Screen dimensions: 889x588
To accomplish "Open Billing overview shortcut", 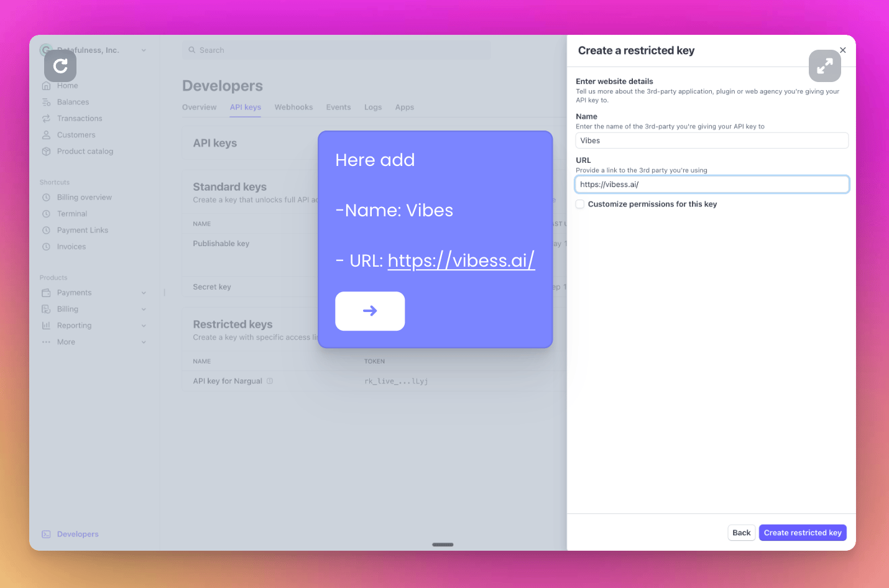I will [x=85, y=198].
